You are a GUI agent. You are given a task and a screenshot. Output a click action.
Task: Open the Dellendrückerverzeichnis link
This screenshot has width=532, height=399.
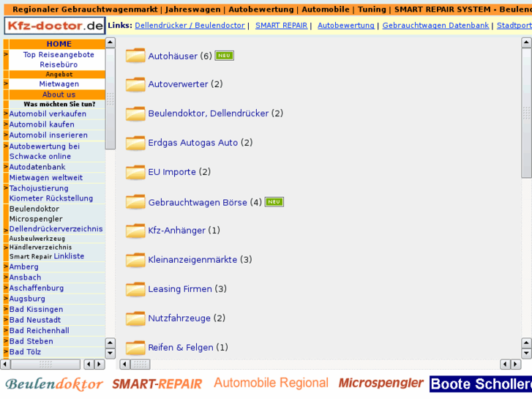[56, 229]
